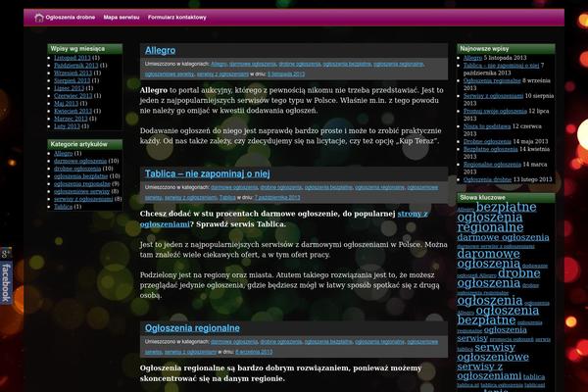Open Allegro in Najnowsze wpisy list
The width and height of the screenshot is (588, 392).
(x=472, y=58)
